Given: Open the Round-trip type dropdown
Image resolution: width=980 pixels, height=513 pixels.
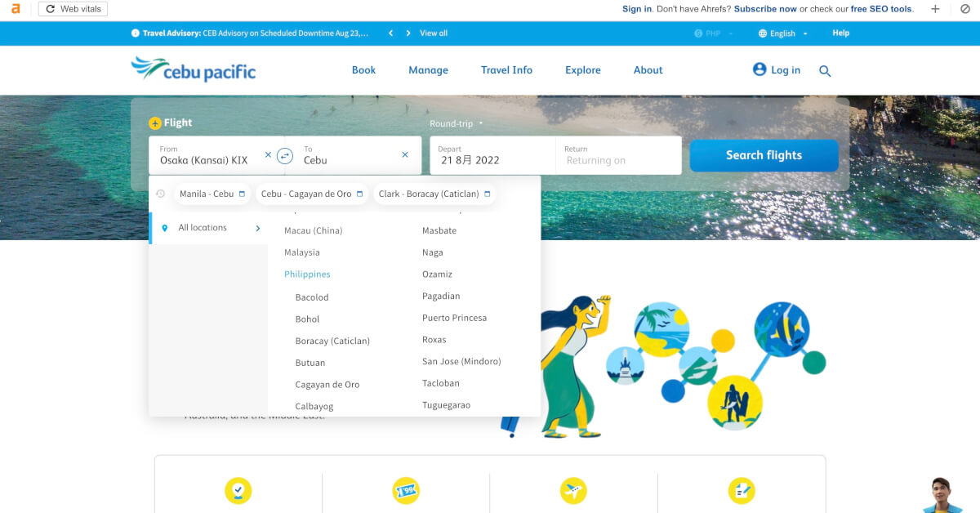Looking at the screenshot, I should click(457, 124).
